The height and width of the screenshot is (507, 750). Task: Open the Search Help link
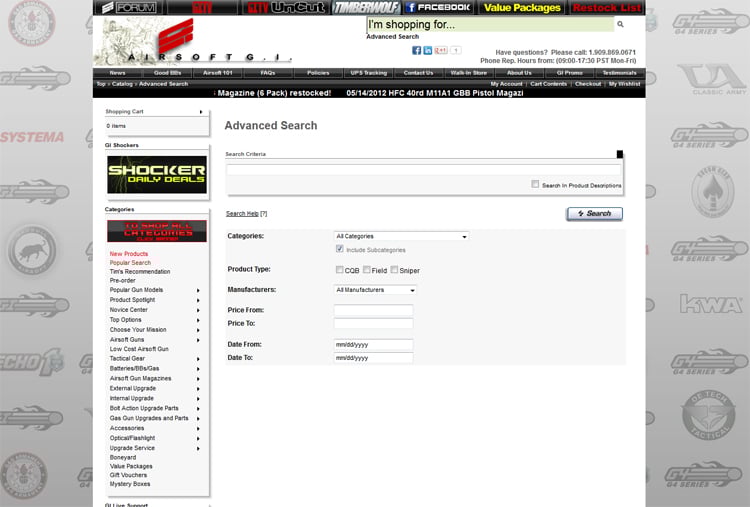coord(245,214)
